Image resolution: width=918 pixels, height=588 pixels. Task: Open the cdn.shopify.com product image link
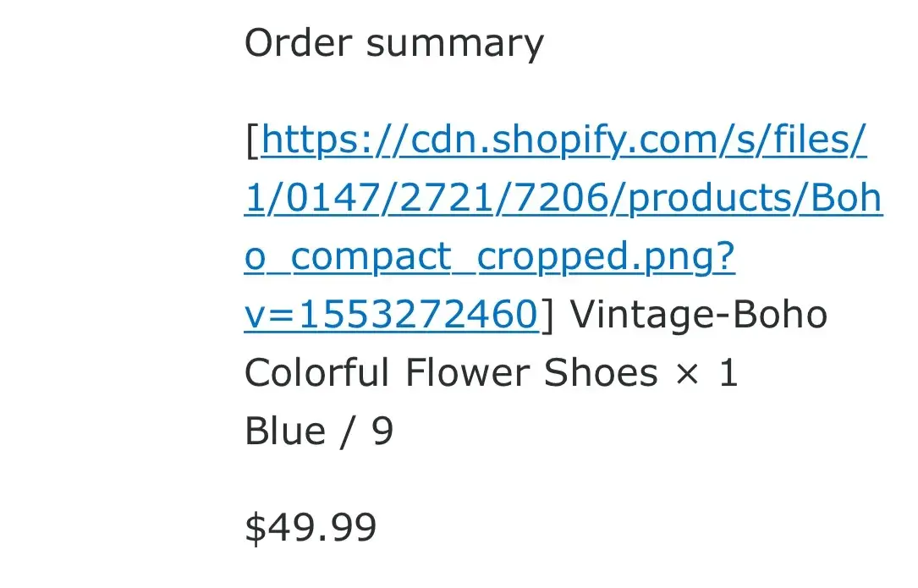(x=563, y=140)
